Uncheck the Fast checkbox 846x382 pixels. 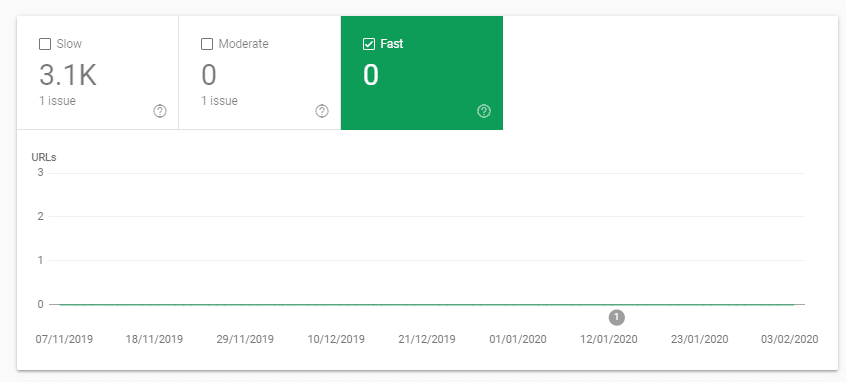(369, 44)
